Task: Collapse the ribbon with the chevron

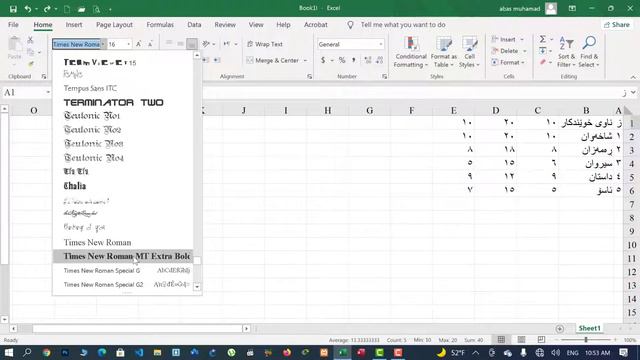Action: (x=633, y=77)
